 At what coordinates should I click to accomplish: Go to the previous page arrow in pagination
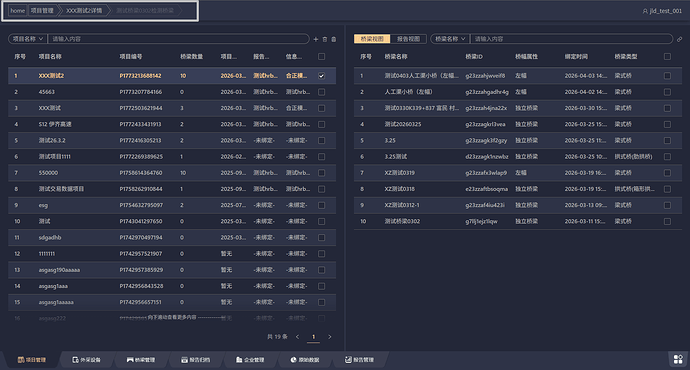[x=297, y=337]
